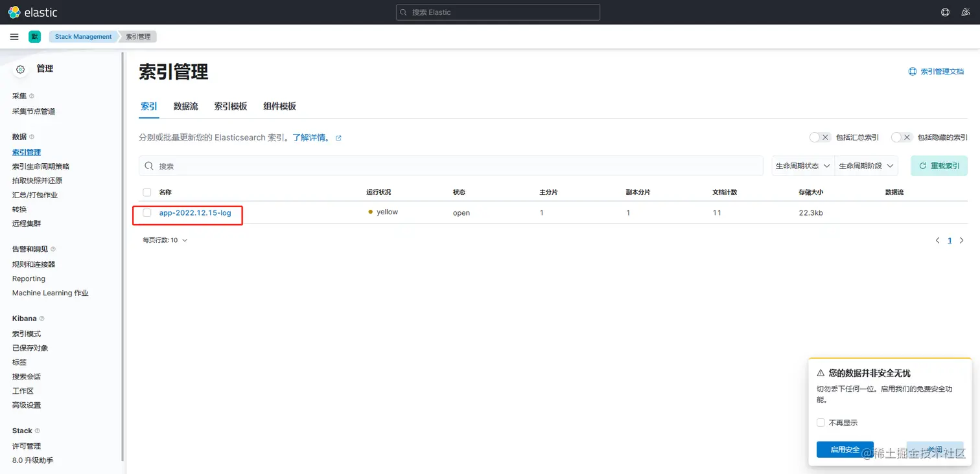Click the info icon beside Stack

point(38,431)
